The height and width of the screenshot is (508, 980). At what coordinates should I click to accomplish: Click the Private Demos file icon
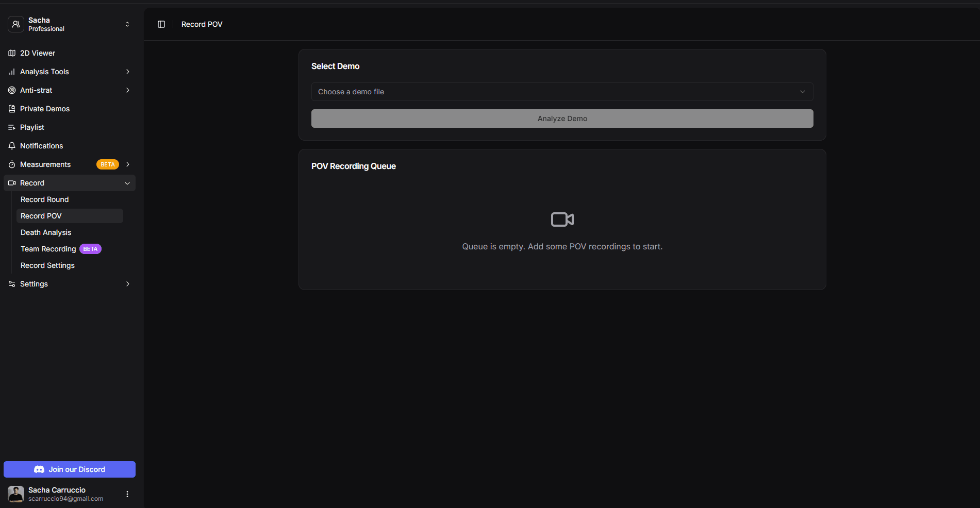pyautogui.click(x=12, y=109)
